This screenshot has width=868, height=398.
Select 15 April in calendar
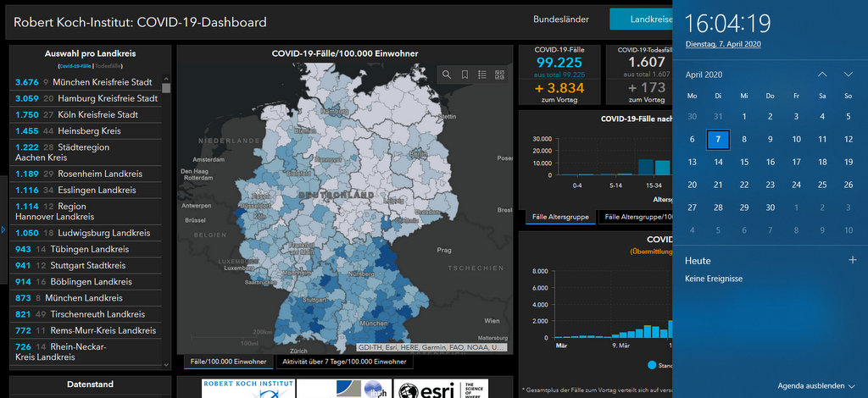pyautogui.click(x=744, y=162)
